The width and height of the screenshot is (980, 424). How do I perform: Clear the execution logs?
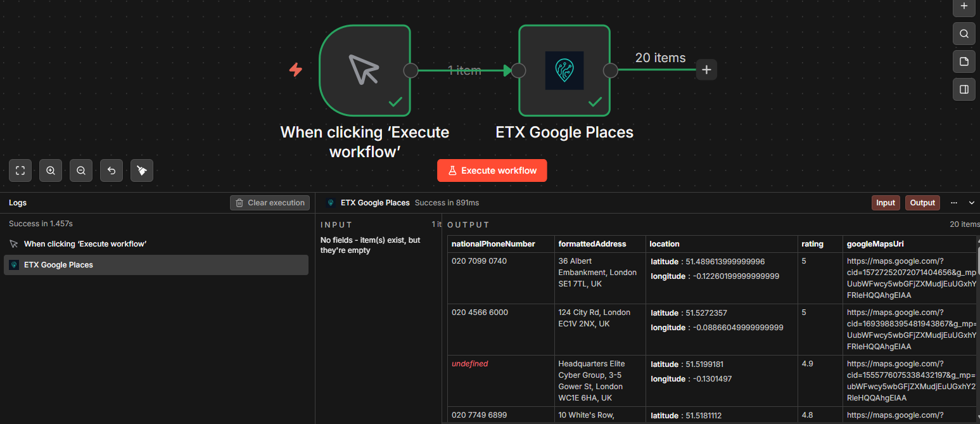(x=270, y=203)
